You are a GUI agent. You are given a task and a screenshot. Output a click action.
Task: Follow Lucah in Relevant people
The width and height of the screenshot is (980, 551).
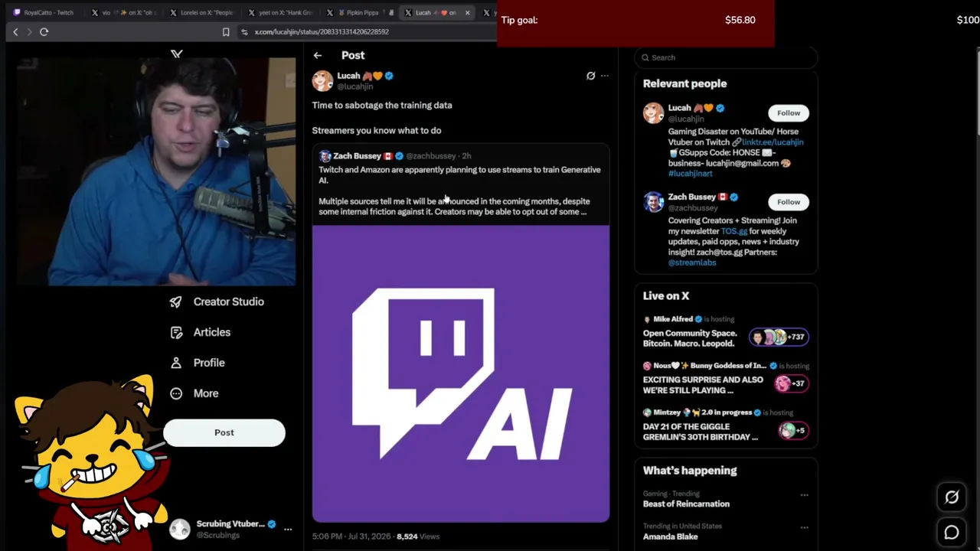(789, 113)
